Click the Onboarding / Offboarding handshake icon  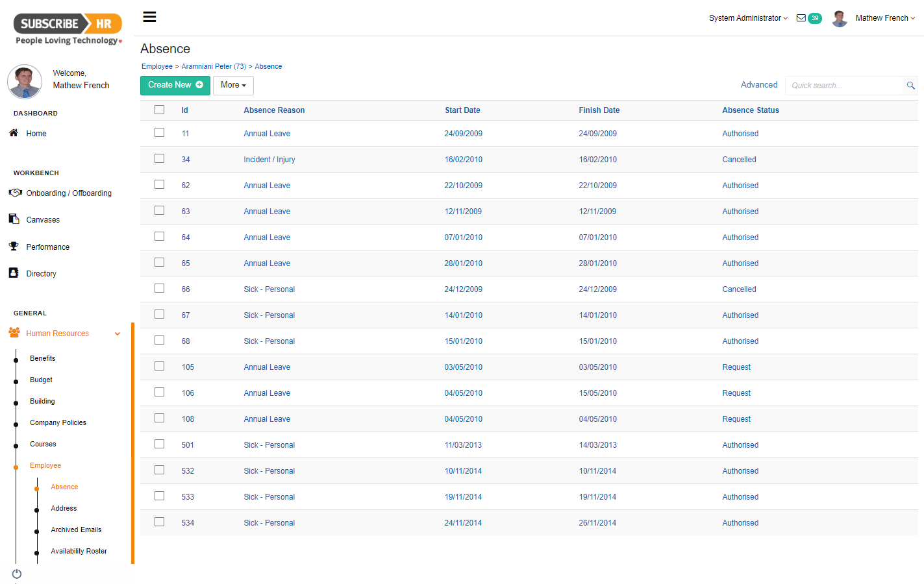(x=15, y=193)
